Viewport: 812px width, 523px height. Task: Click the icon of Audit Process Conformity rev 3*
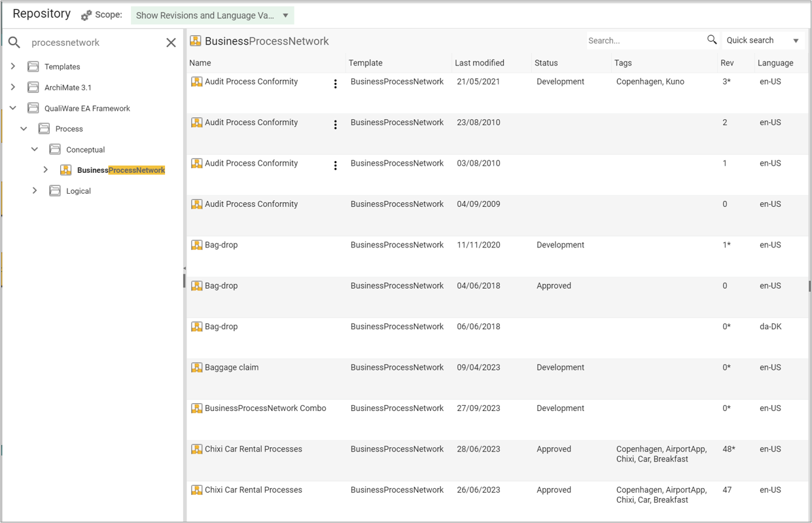pos(196,82)
